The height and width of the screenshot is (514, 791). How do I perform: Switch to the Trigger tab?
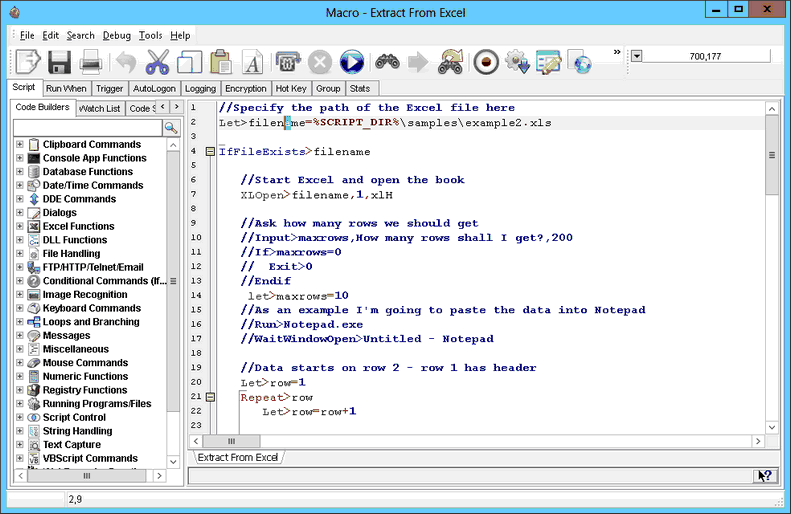coord(109,88)
